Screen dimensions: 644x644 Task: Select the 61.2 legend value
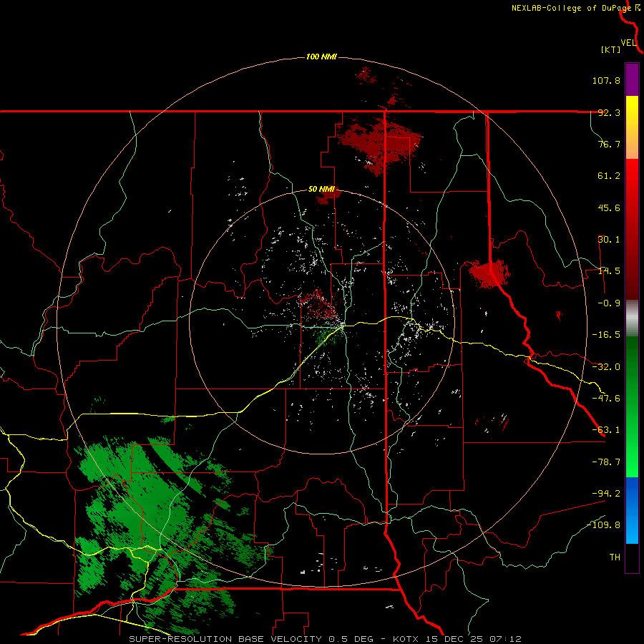point(609,176)
